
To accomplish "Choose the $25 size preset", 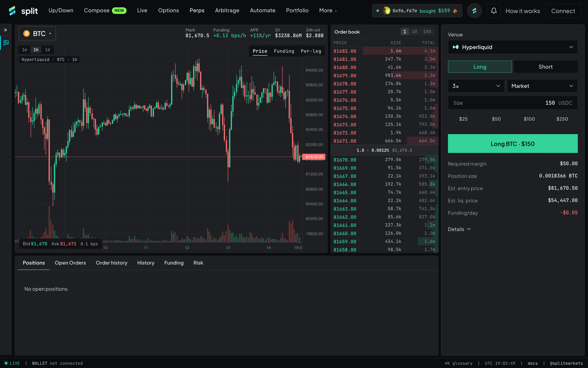I will pyautogui.click(x=463, y=119).
